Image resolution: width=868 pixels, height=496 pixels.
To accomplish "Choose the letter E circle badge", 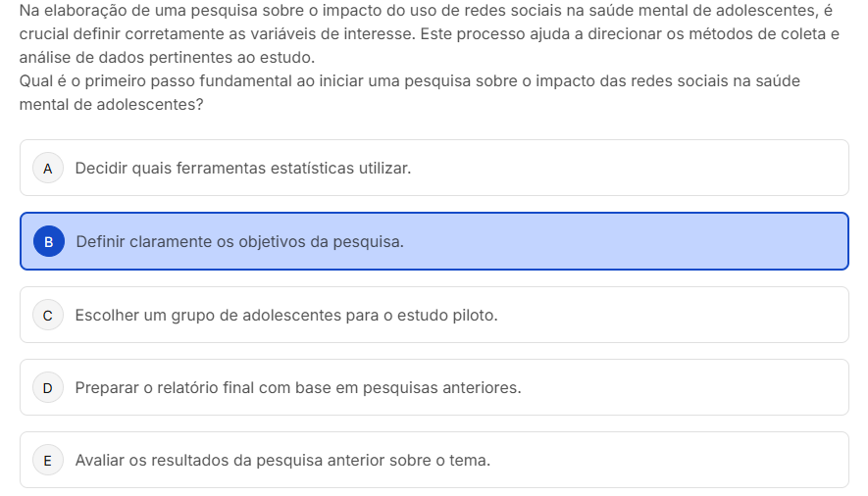I will pos(47,460).
